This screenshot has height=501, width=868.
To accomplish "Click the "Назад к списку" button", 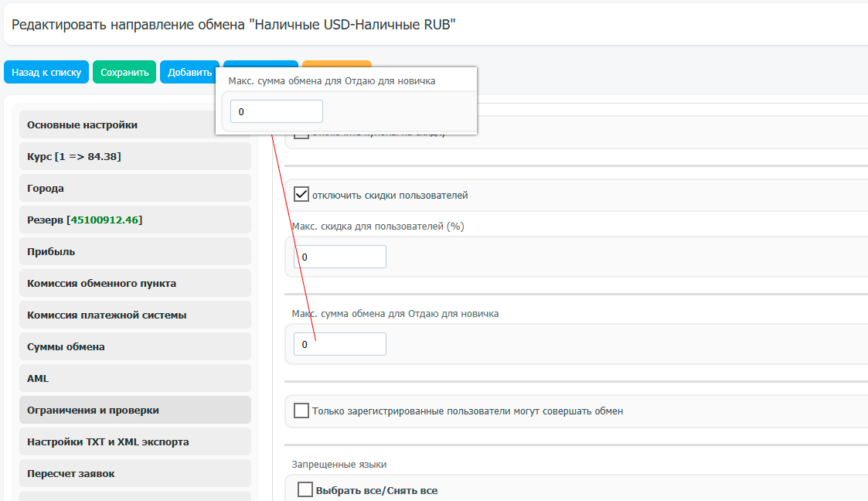I will click(x=46, y=73).
